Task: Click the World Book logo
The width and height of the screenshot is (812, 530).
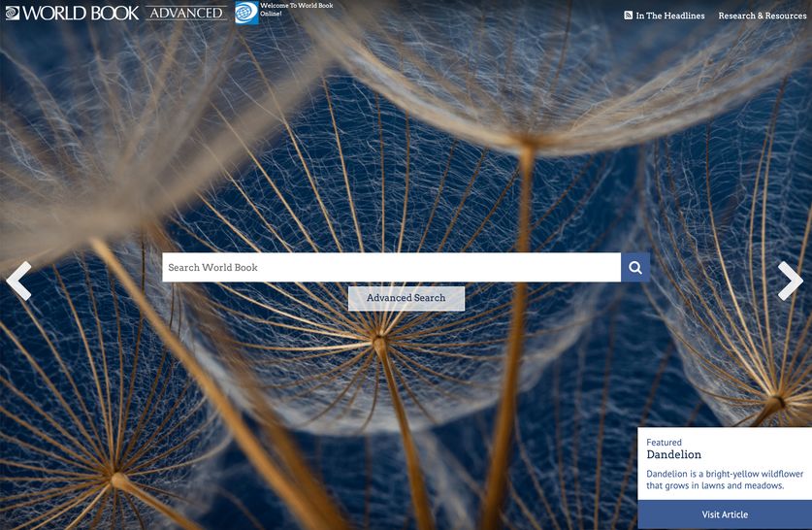Action: [x=72, y=13]
